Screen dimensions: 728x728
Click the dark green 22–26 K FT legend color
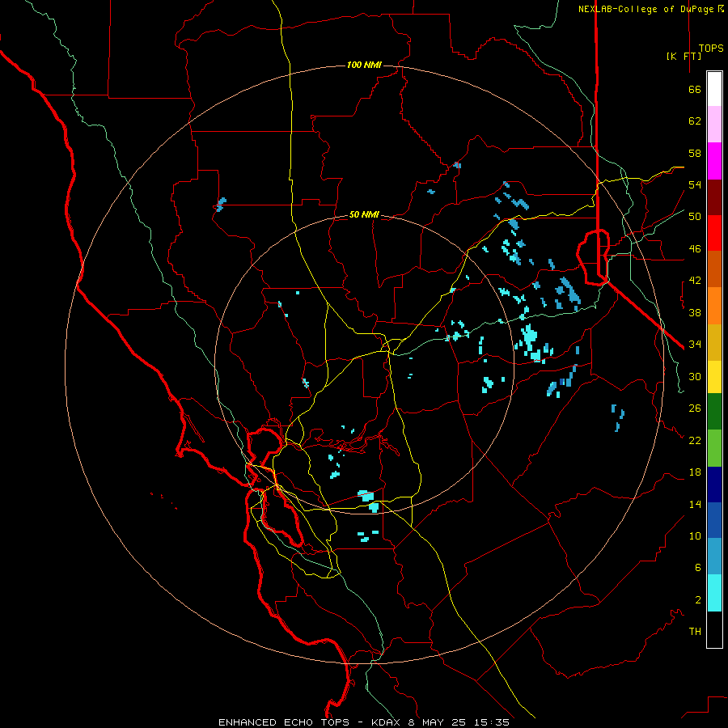click(714, 412)
